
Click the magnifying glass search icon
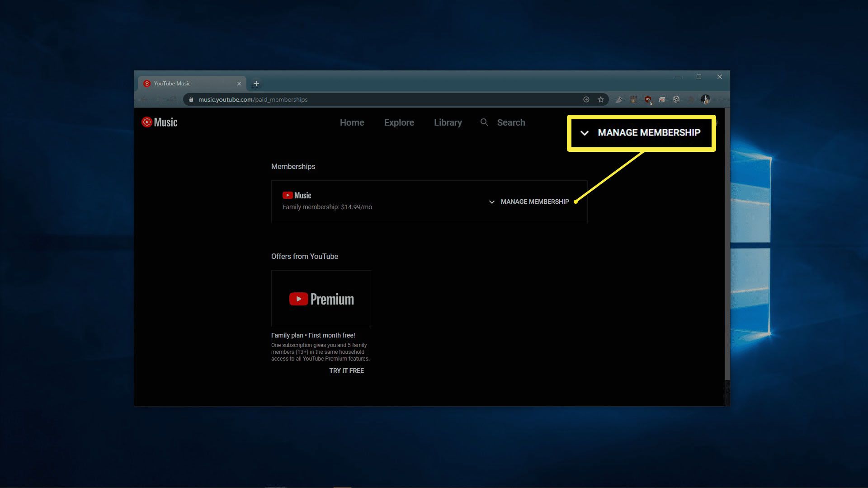484,122
